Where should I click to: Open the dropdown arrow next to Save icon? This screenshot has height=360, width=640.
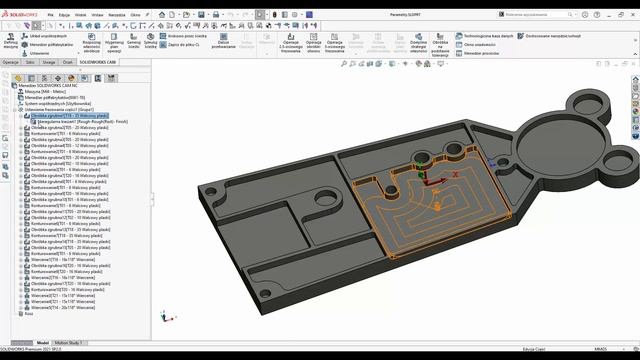pos(209,15)
